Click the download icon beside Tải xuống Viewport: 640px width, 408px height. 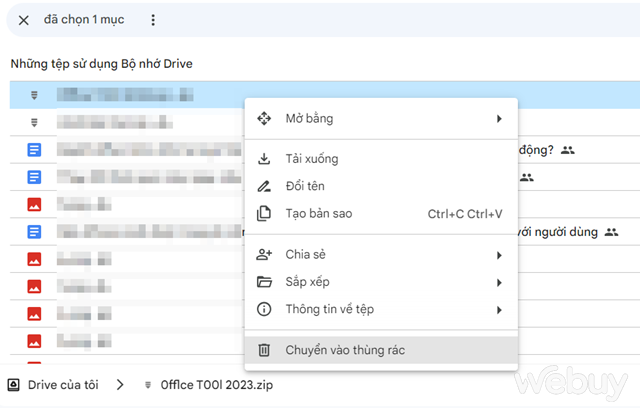coord(264,159)
